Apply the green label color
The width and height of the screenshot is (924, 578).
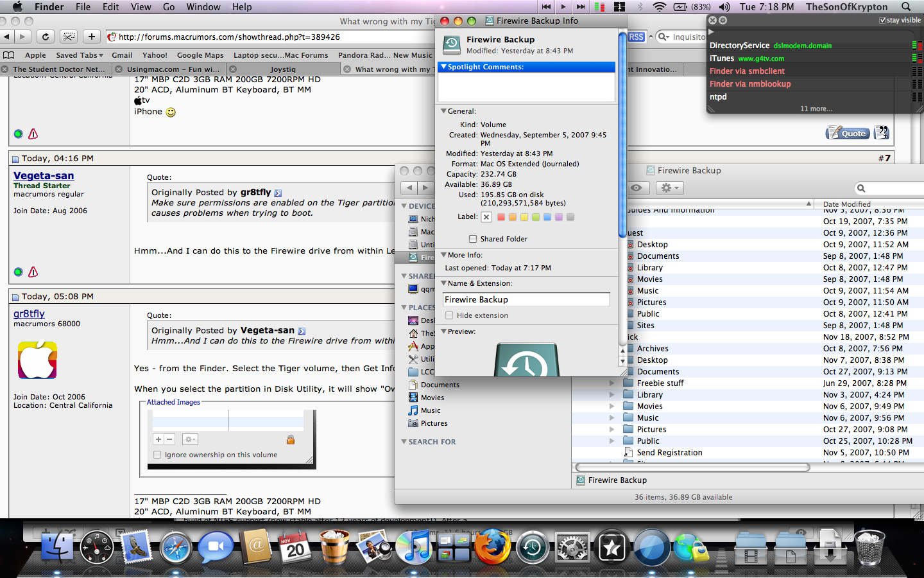point(536,217)
